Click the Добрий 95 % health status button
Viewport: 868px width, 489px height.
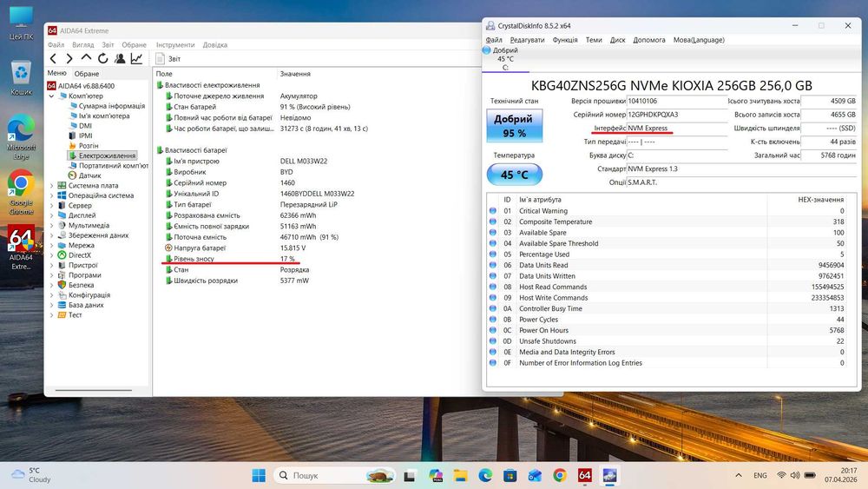[x=514, y=126]
